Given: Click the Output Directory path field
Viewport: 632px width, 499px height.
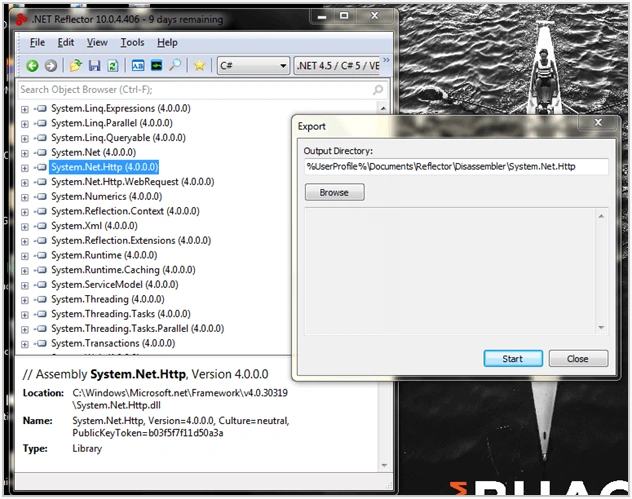Looking at the screenshot, I should point(456,166).
